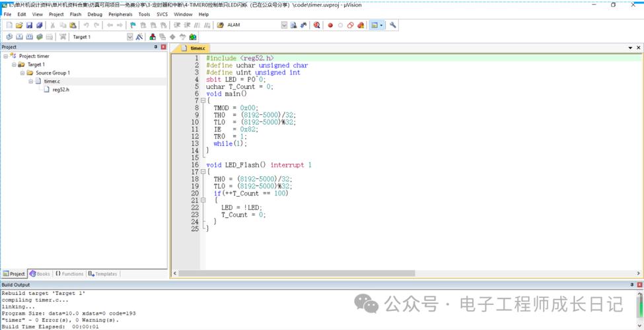This screenshot has height=330, width=644.
Task: Save the current file
Action: tap(30, 25)
